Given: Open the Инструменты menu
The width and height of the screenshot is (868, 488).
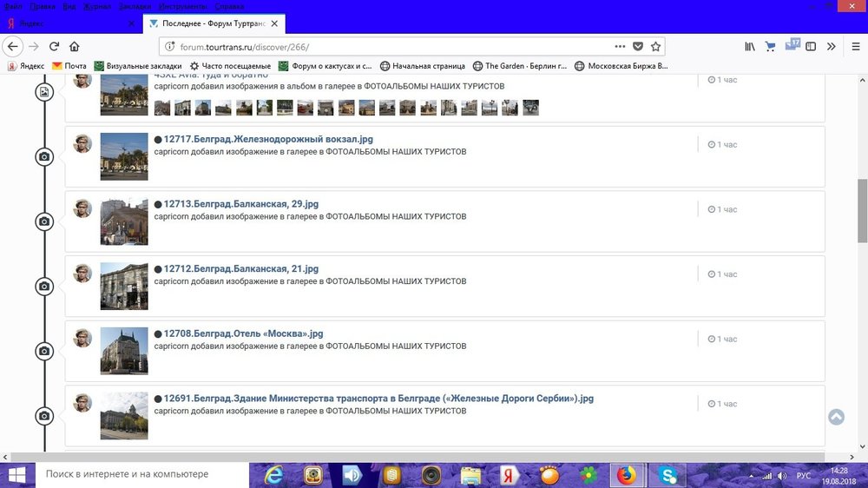Looking at the screenshot, I should tap(182, 6).
